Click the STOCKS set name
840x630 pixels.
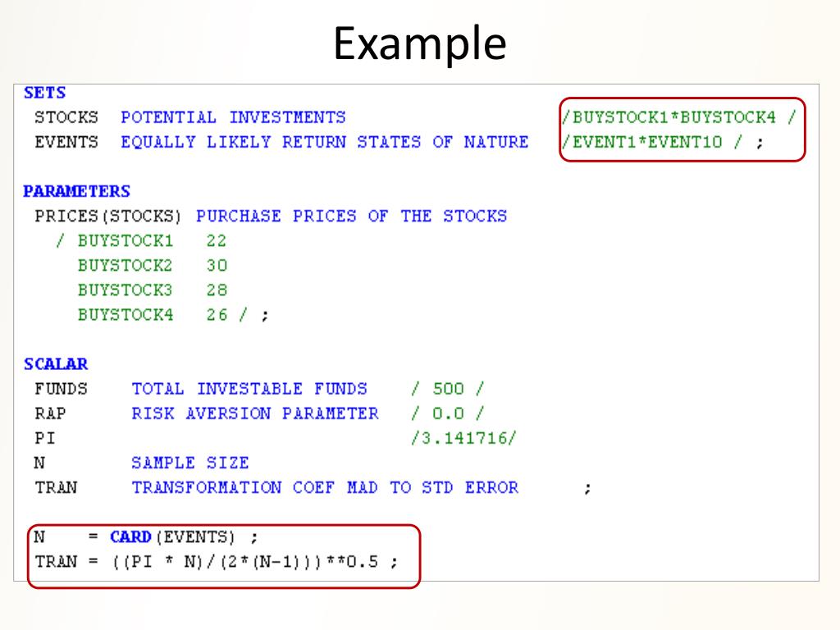[66, 117]
